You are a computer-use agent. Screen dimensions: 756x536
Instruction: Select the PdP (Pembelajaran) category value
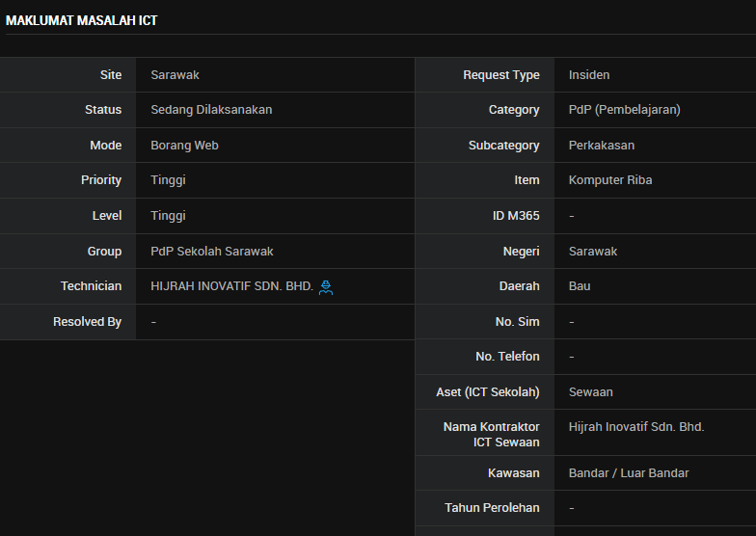tap(624, 110)
